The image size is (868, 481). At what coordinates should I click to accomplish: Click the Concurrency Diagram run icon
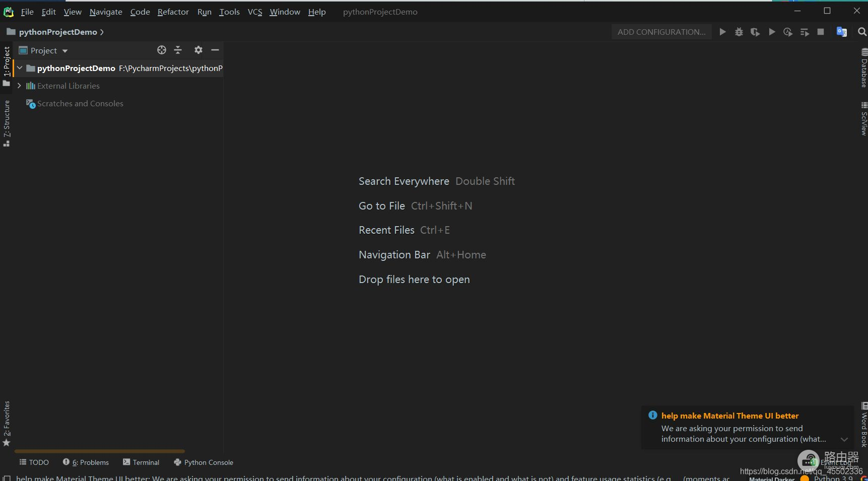[805, 32]
